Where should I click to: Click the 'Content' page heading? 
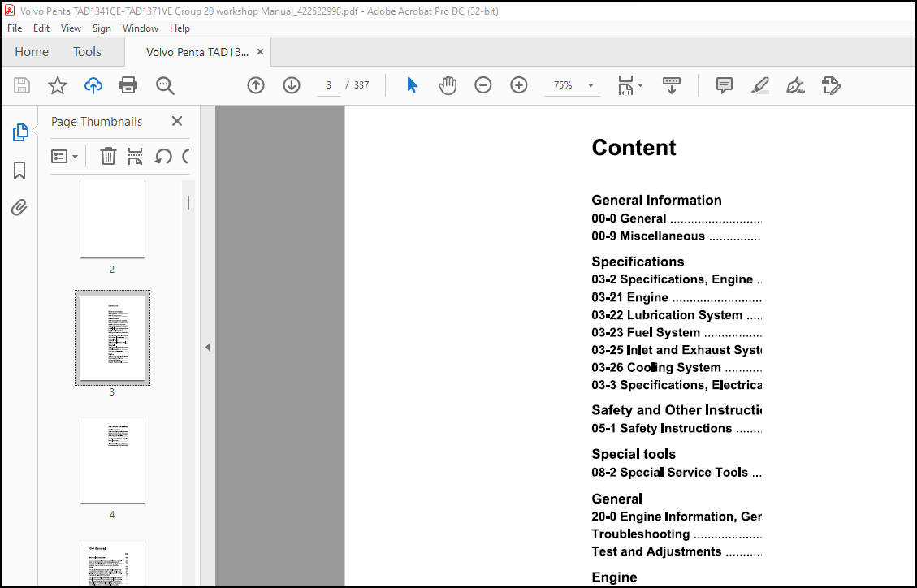pos(634,148)
